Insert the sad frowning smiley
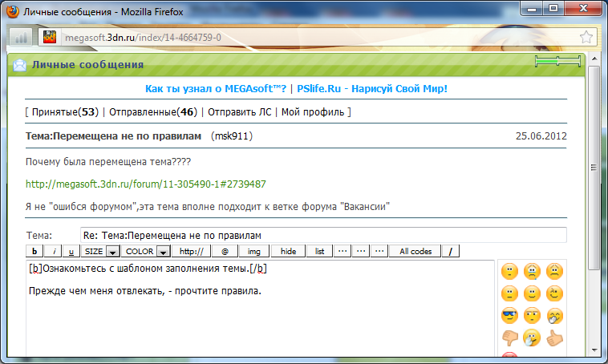The width and height of the screenshot is (608, 364). [554, 271]
